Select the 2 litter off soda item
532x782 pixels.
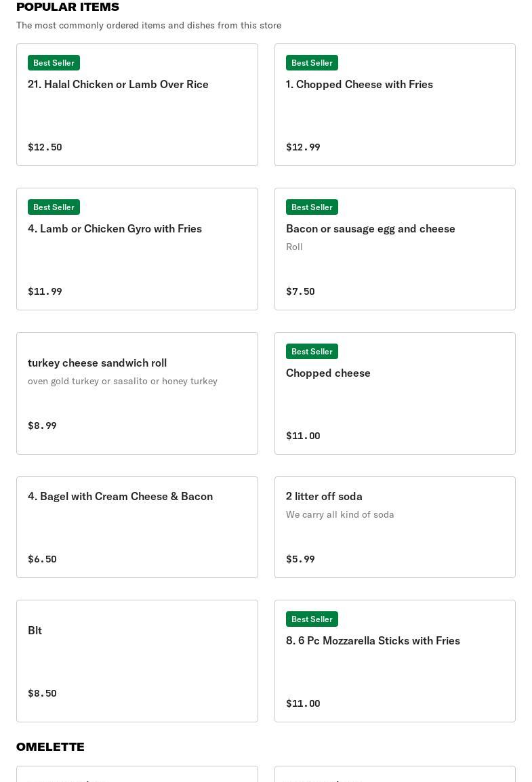[395, 527]
